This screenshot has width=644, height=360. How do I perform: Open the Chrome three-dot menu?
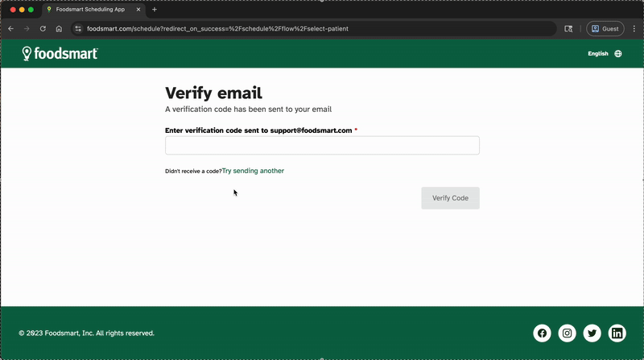(x=634, y=29)
